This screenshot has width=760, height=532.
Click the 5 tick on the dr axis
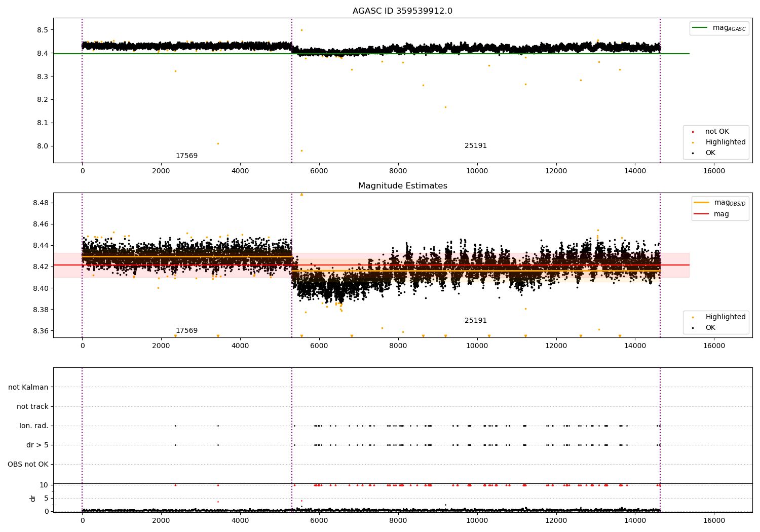point(46,498)
